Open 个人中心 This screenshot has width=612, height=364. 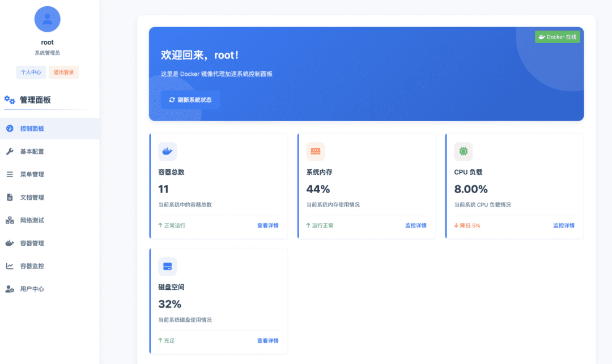click(31, 72)
